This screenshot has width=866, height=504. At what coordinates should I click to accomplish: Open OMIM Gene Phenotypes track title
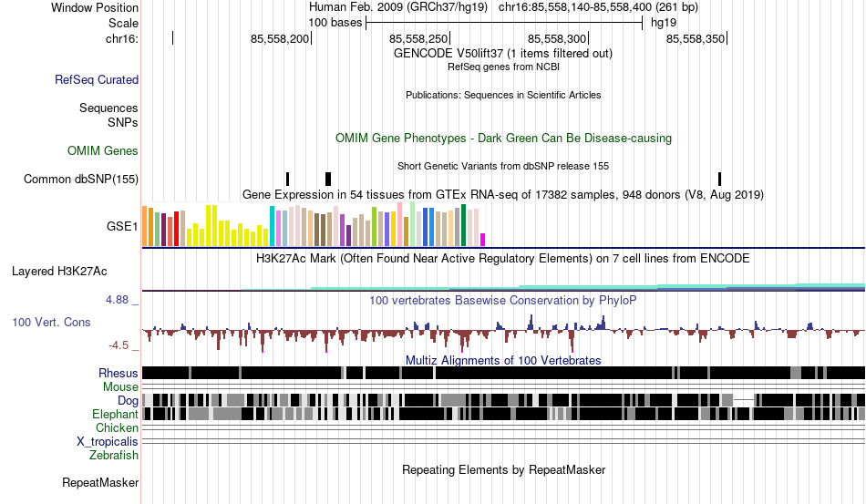[x=503, y=138]
